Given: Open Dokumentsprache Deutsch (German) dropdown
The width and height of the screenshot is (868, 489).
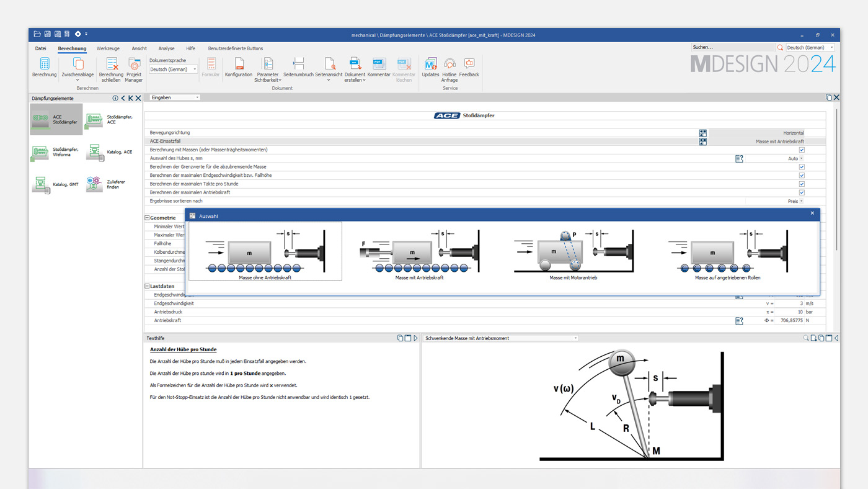Looking at the screenshot, I should (174, 70).
